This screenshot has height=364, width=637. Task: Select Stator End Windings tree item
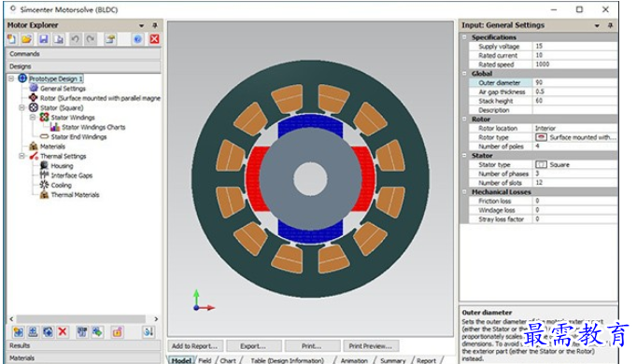(78, 137)
